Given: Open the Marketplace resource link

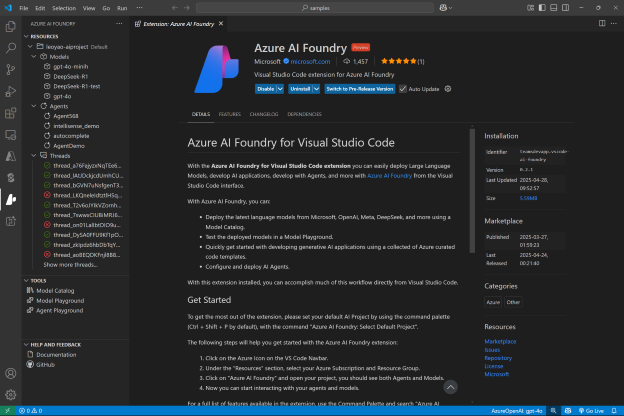Looking at the screenshot, I should point(500,342).
